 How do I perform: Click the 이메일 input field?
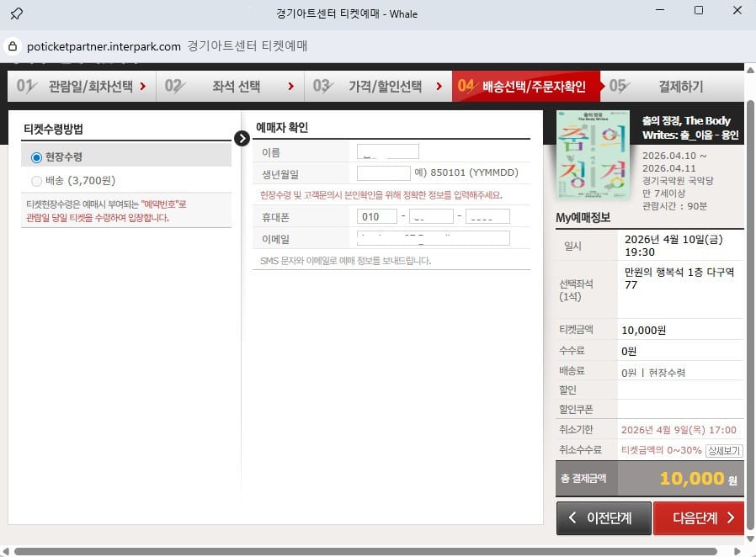[x=434, y=238]
